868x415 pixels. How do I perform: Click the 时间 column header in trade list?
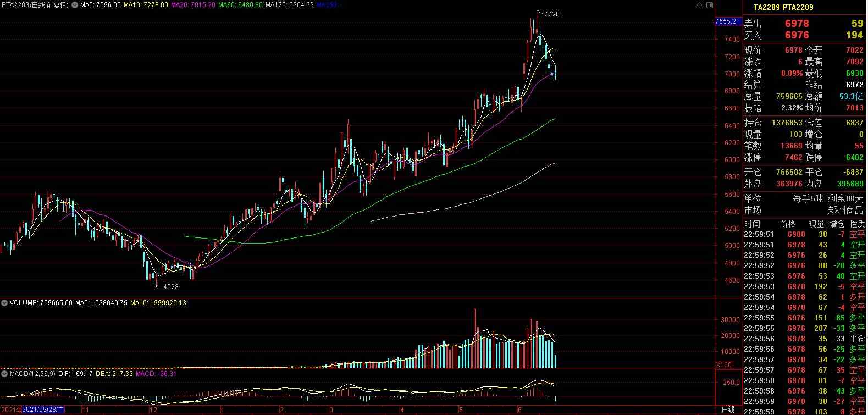(x=752, y=224)
